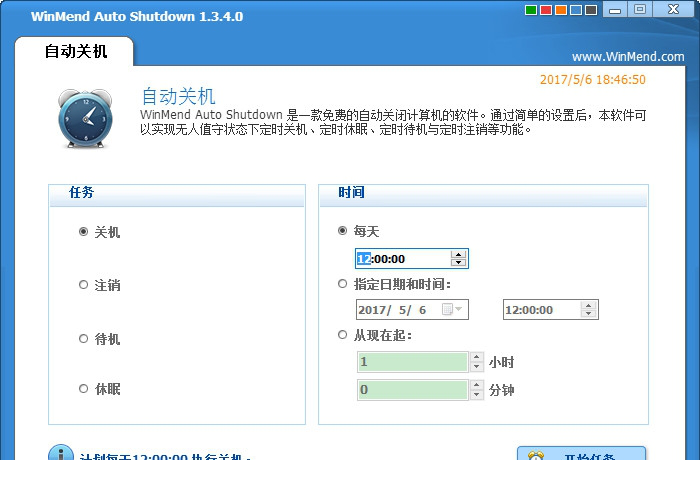Click the 开始任务 start task button
700x478 pixels.
pyautogui.click(x=581, y=453)
